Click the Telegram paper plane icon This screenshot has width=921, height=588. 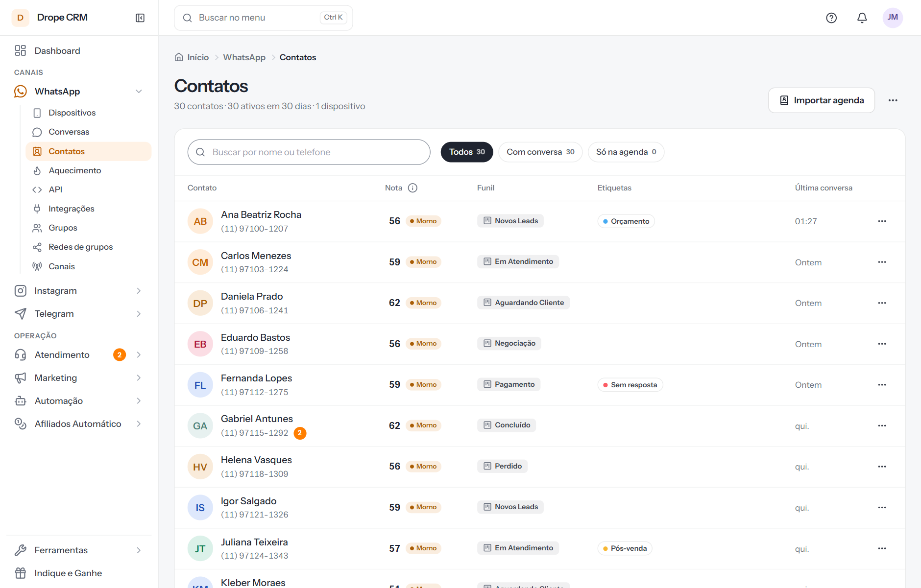pyautogui.click(x=21, y=314)
